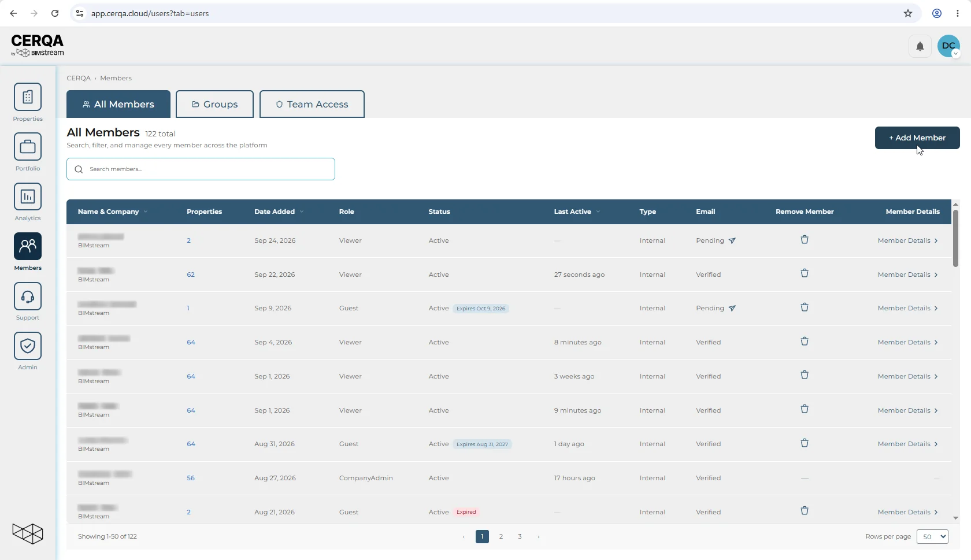Click the search magnifier icon
The image size is (971, 560).
tap(79, 169)
